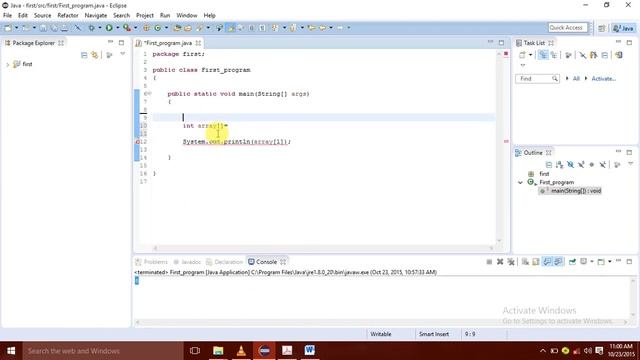Click the Open Type icon in toolbar
This screenshot has height=360, width=640.
click(177, 28)
